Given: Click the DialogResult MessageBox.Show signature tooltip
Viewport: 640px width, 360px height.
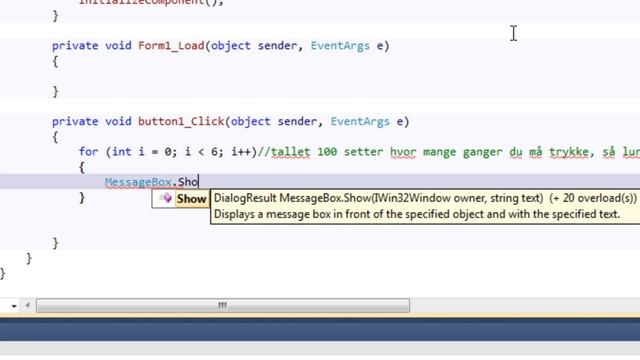Looking at the screenshot, I should [425, 206].
